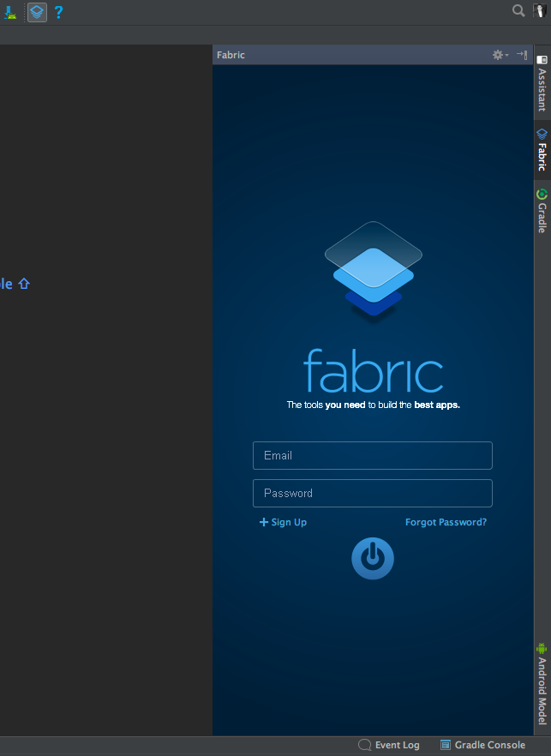Open the Gradle Console
551x756 pixels.
(483, 745)
